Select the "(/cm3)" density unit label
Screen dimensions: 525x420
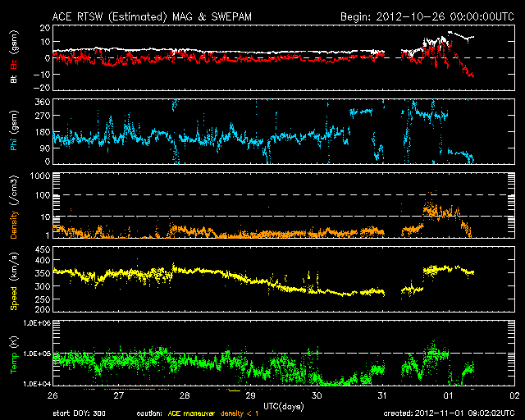(x=14, y=190)
